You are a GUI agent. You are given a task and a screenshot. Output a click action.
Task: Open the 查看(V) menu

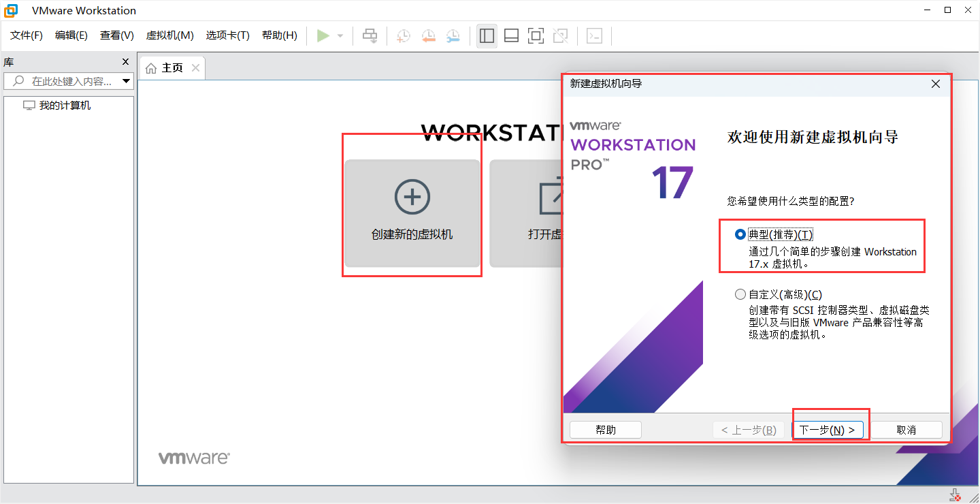117,35
